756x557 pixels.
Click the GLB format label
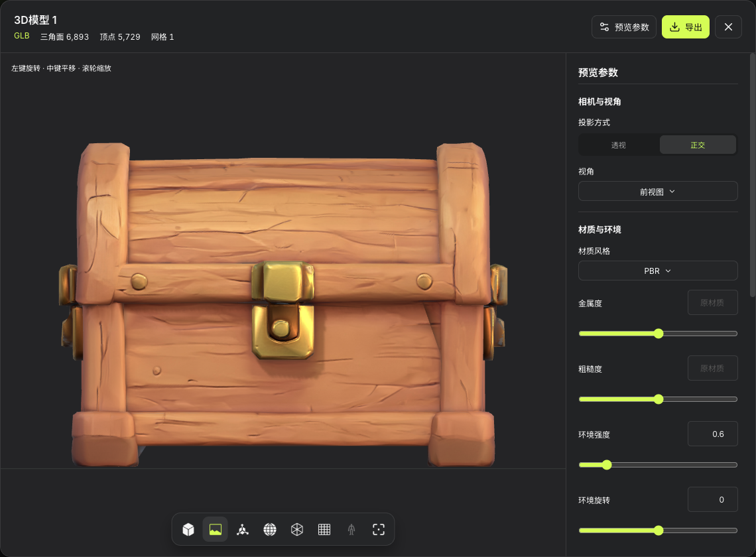[22, 36]
